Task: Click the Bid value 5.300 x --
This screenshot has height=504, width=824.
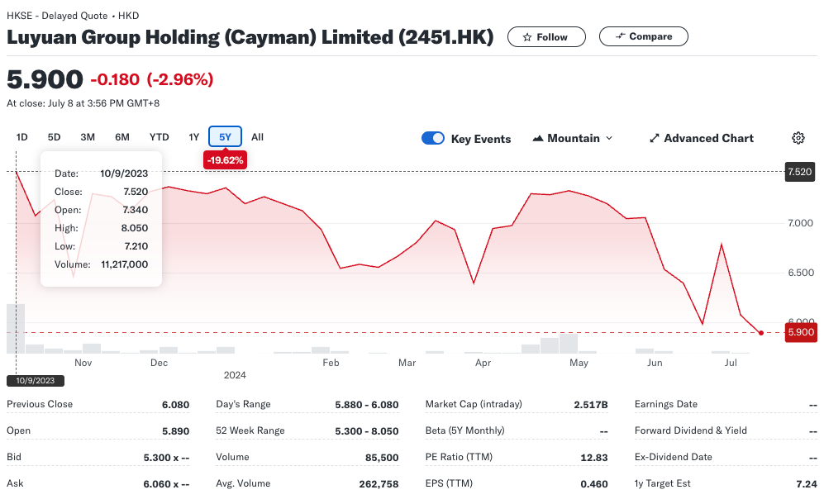Action: pyautogui.click(x=166, y=458)
